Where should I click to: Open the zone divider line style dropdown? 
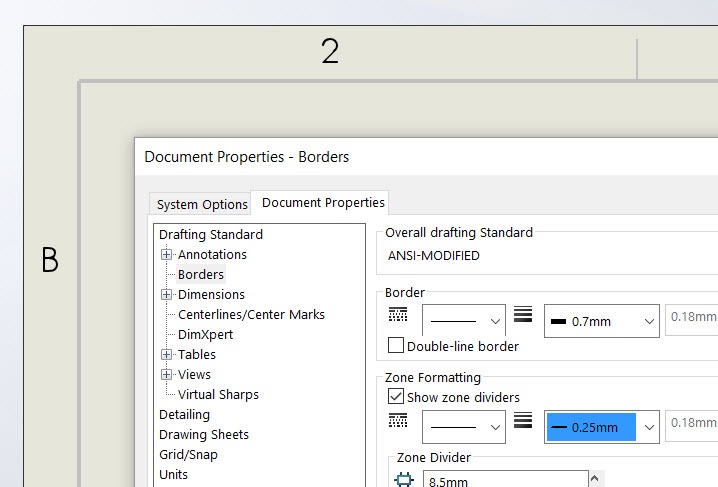(463, 427)
